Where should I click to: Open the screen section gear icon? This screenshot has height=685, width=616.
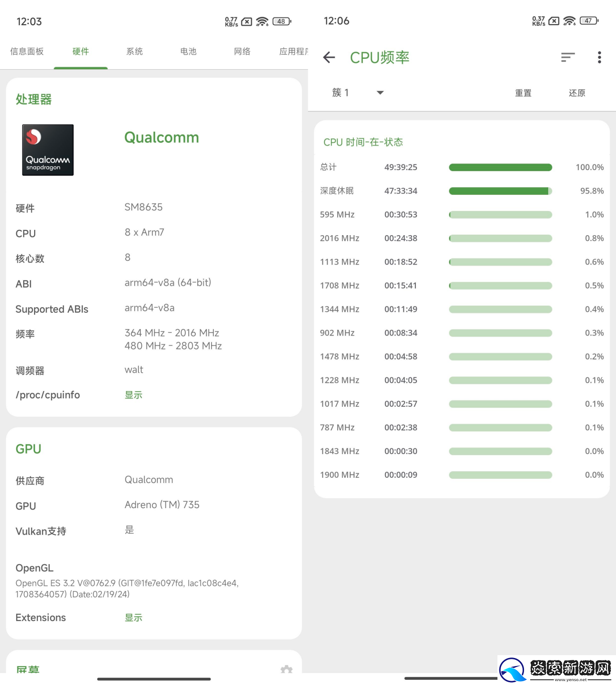[x=286, y=669]
